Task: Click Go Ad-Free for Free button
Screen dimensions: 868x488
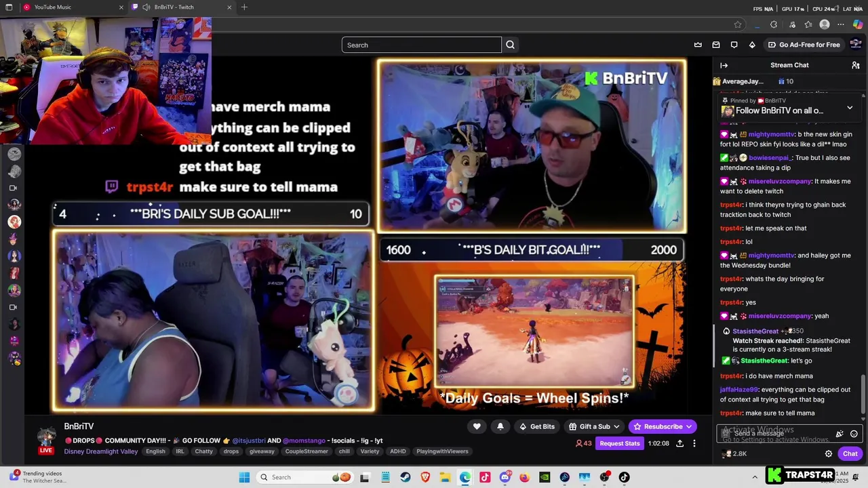Action: point(804,45)
